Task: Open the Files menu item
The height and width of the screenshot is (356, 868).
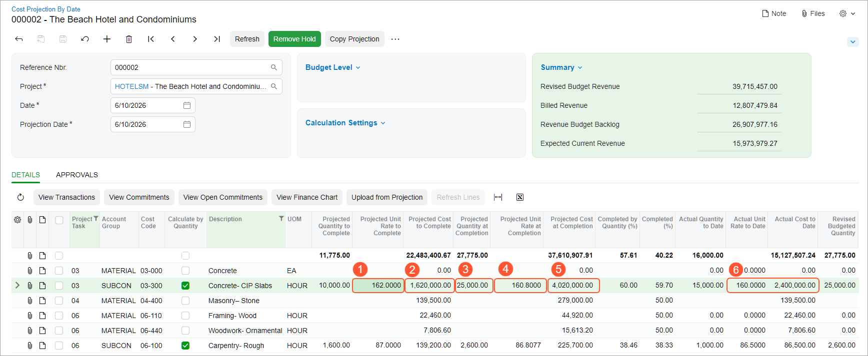Action: pyautogui.click(x=813, y=13)
